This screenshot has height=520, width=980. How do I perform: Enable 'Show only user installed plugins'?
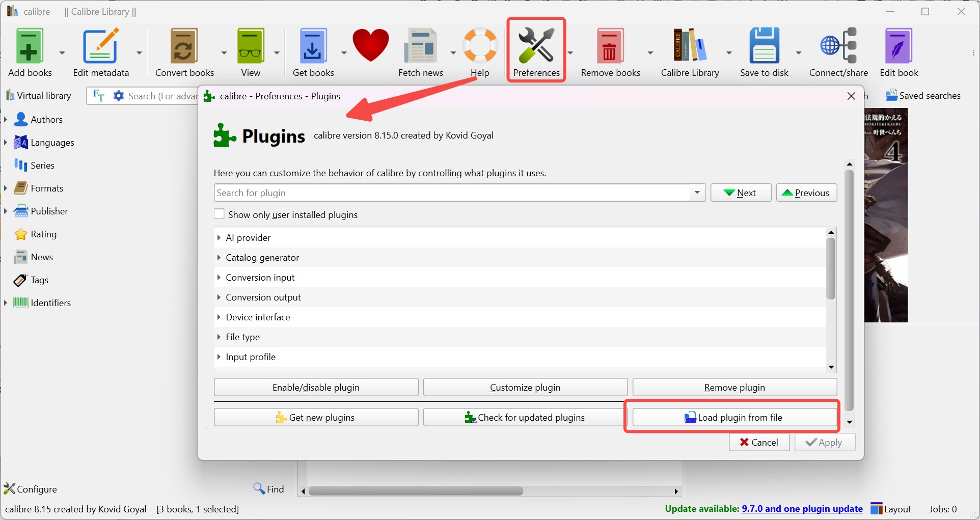pyautogui.click(x=219, y=214)
